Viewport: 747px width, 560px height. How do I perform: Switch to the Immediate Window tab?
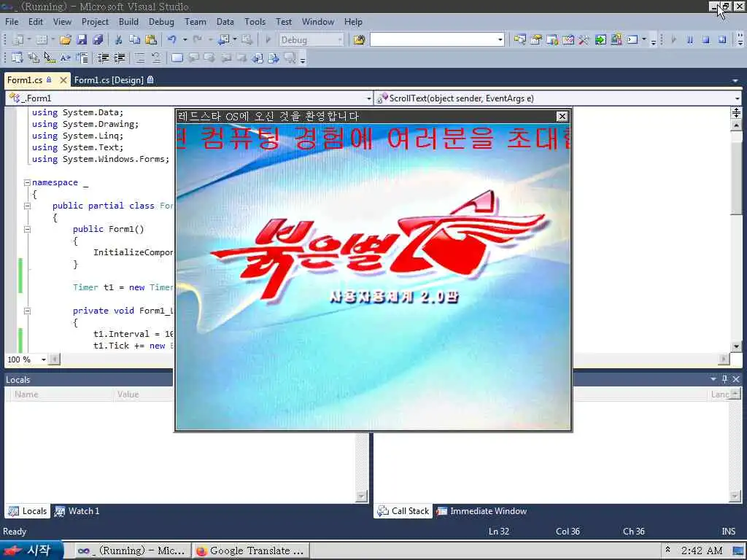(x=482, y=511)
